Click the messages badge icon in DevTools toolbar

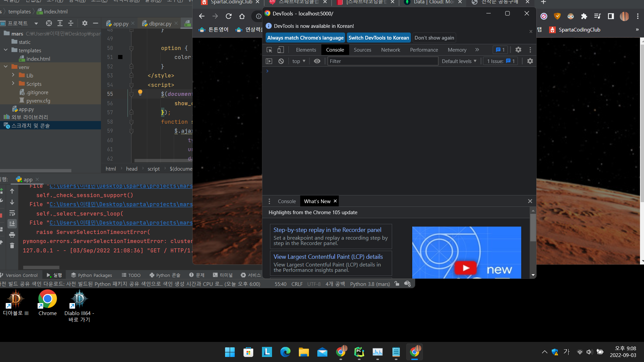500,50
